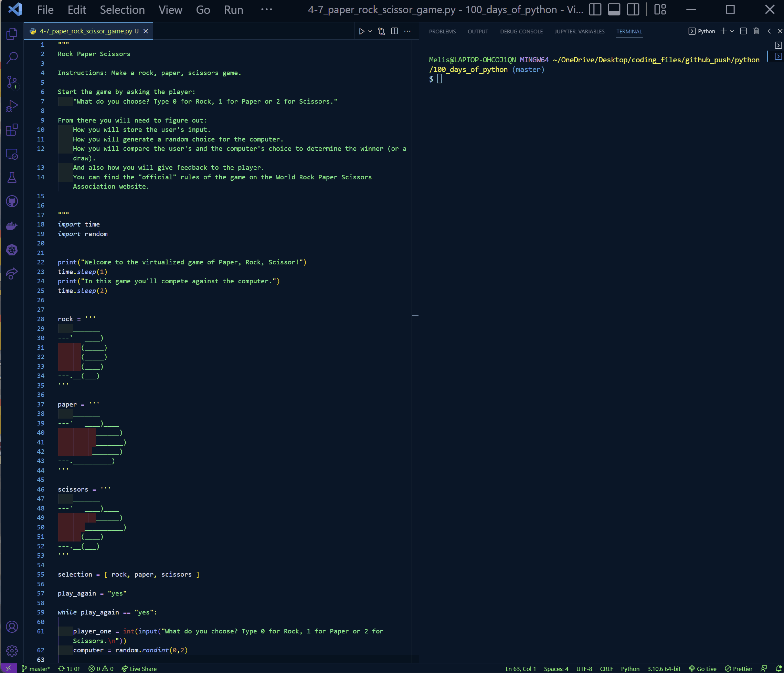The image size is (784, 673).
Task: Open Source Control view with pending change
Action: (12, 82)
